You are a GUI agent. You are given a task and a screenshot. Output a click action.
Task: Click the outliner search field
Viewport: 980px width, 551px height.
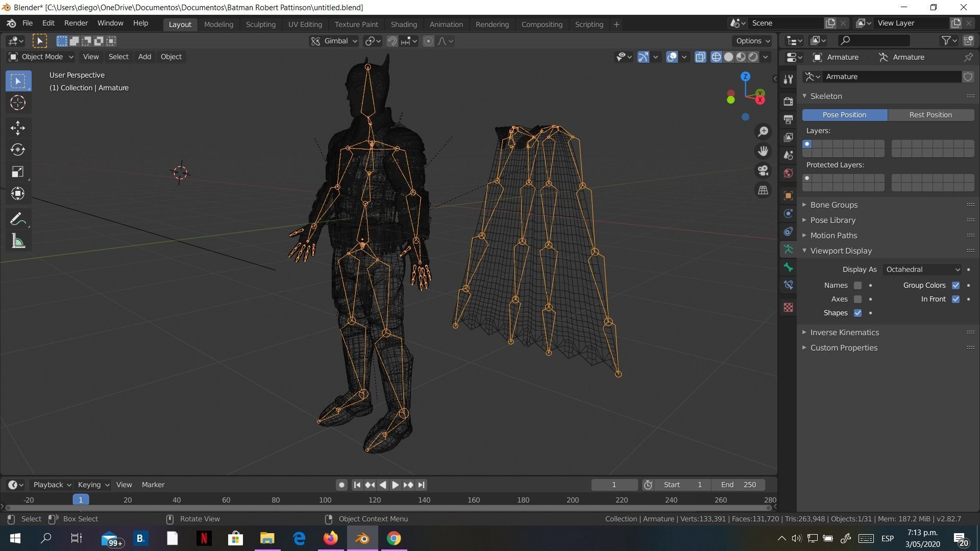873,40
